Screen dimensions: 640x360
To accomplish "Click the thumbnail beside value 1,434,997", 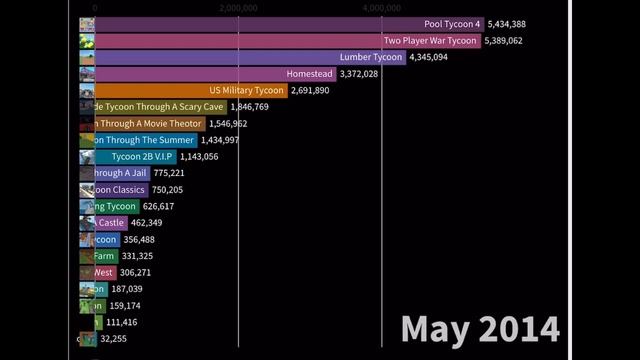I will point(87,140).
